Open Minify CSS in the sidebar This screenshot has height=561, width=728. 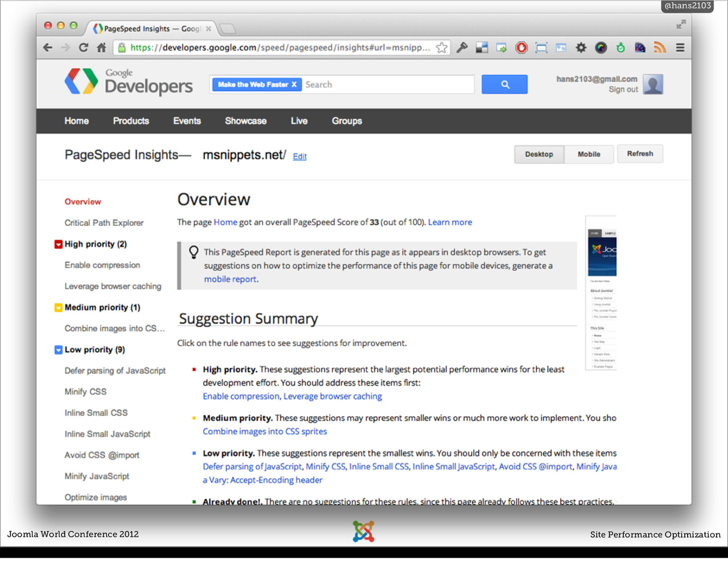(x=86, y=392)
